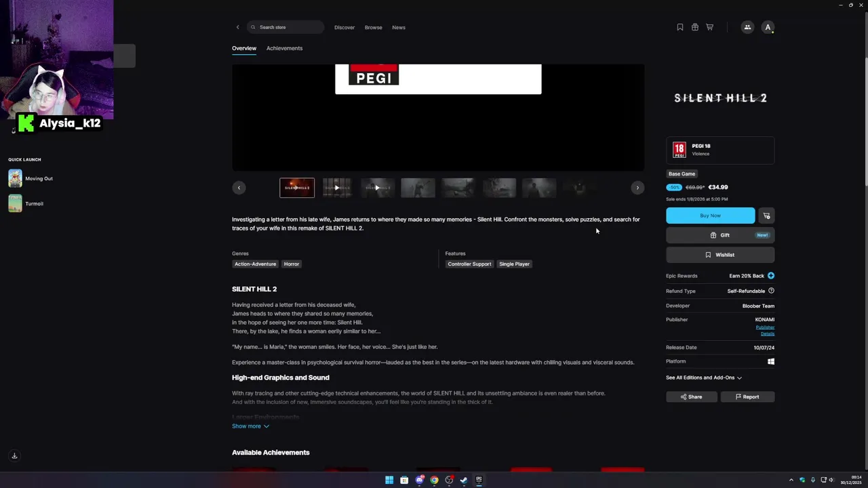This screenshot has width=868, height=488.
Task: Open taskbar clock and date
Action: click(851, 480)
